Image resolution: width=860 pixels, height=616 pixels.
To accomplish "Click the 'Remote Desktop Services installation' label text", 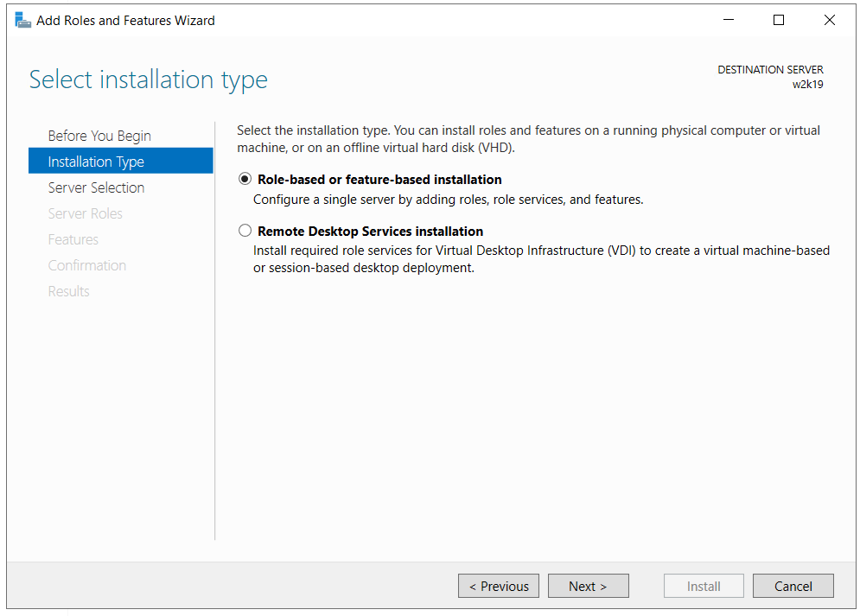I will tap(370, 232).
